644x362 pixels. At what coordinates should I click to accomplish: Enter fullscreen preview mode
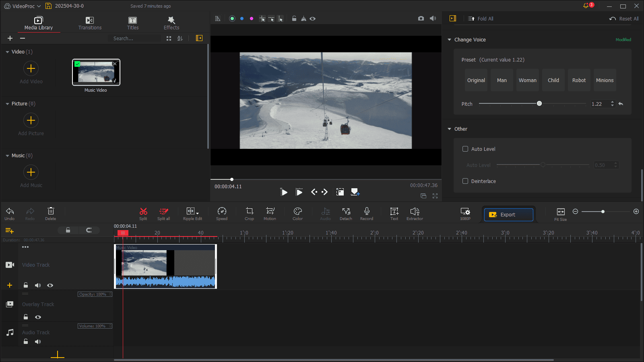pyautogui.click(x=435, y=196)
